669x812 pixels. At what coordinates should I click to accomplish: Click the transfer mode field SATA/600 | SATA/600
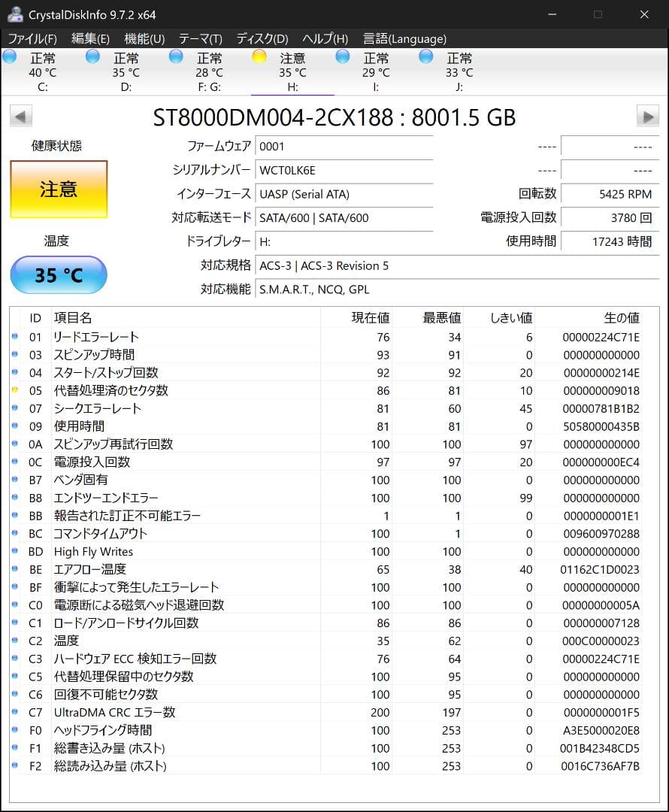344,218
